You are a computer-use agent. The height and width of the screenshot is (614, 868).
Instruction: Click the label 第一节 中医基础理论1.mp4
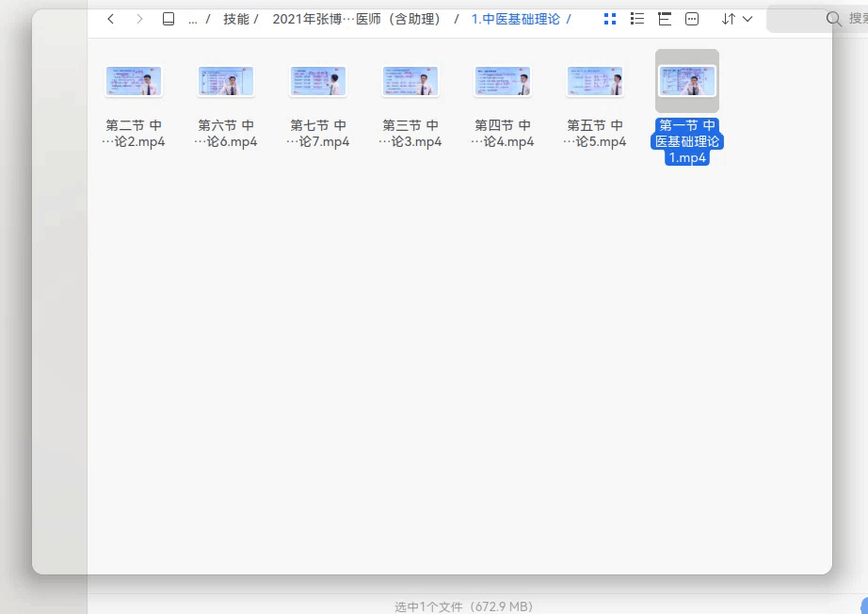coord(687,142)
